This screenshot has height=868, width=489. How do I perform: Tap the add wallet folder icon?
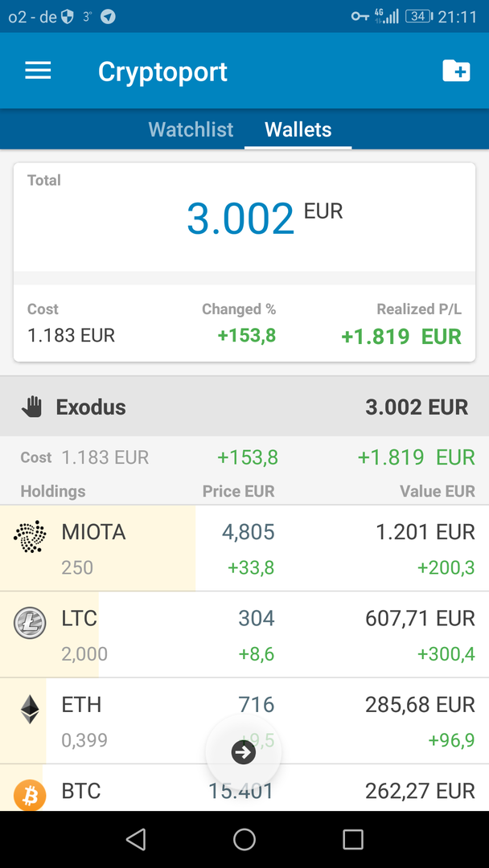coord(456,71)
